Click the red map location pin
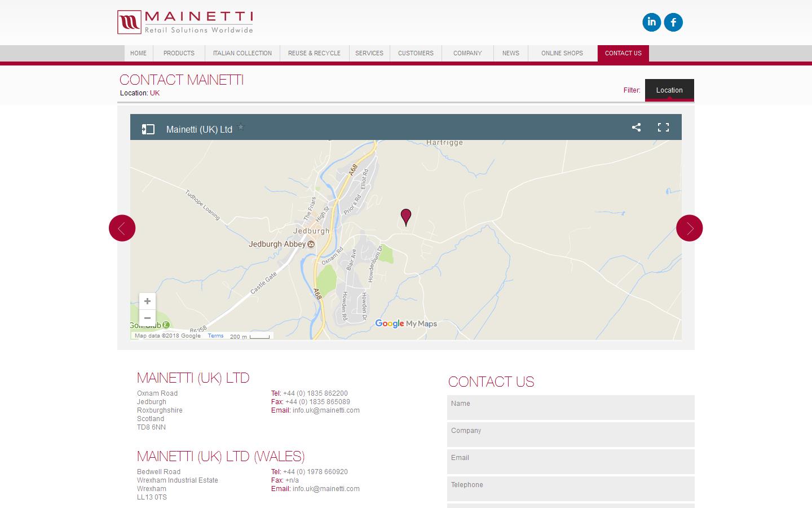Screen dimensions: 812x508 coord(406,217)
